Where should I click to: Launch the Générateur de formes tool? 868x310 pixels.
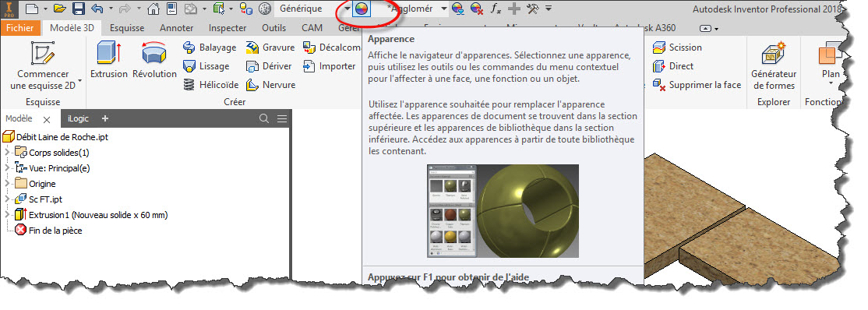[774, 65]
